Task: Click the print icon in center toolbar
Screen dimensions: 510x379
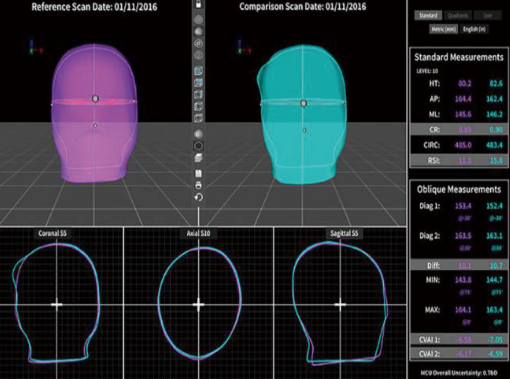Action: [198, 185]
